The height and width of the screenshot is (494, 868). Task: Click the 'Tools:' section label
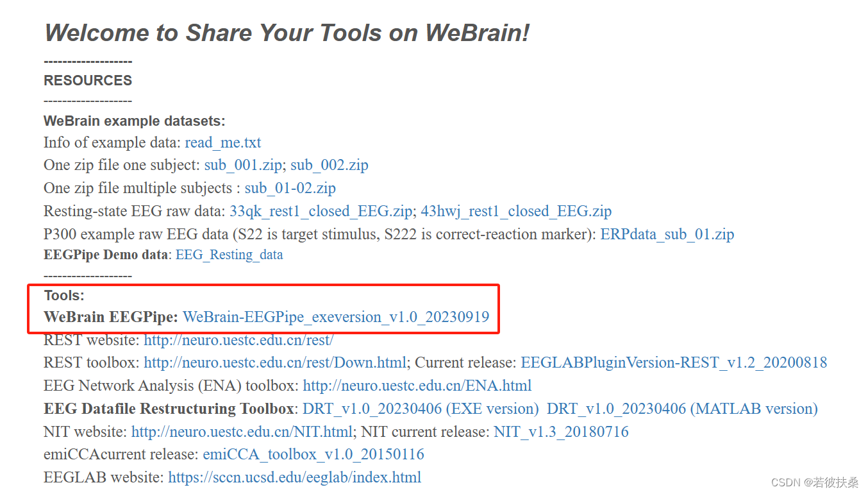coord(64,296)
